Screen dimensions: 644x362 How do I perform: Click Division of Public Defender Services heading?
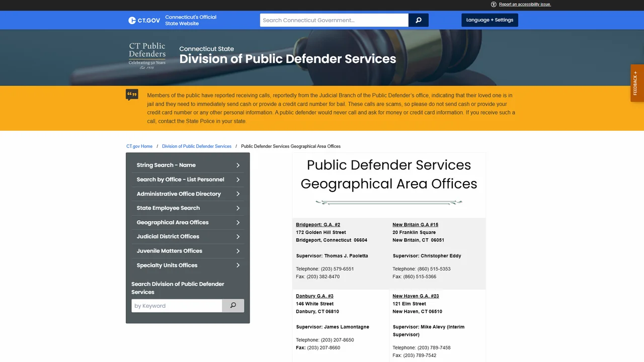pyautogui.click(x=288, y=59)
